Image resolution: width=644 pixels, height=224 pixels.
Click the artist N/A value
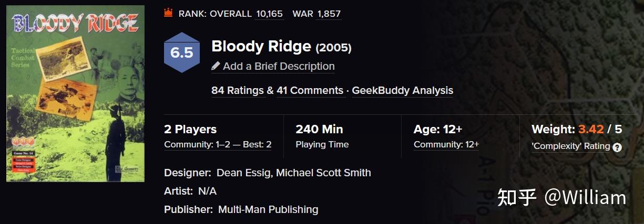[x=207, y=191]
